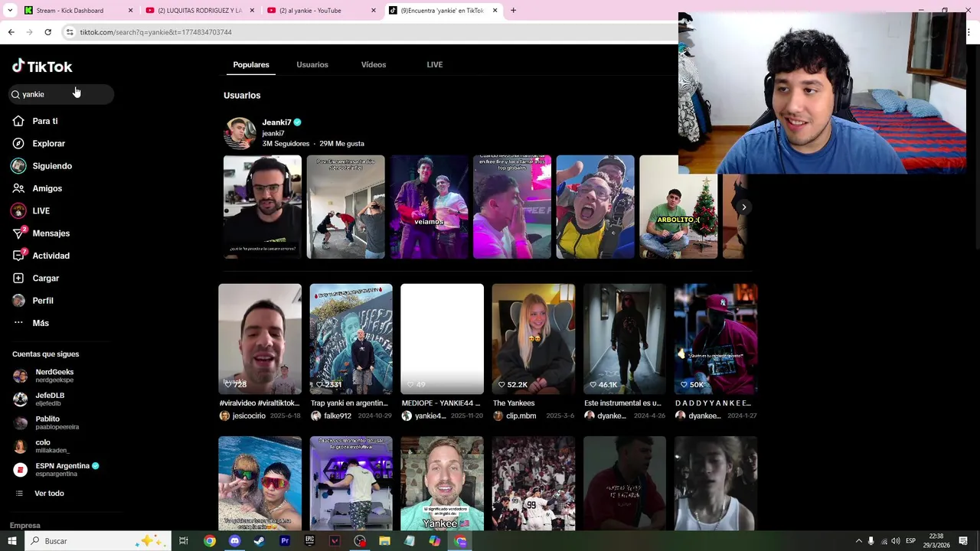Switch to LUQUITAS RODRIGUEZ YouTube tab
Screen dimensions: 980x551
[201, 11]
